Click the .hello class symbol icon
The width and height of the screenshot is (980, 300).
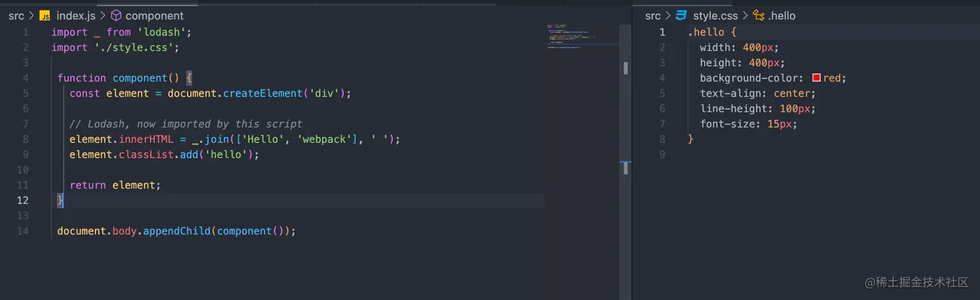coord(759,16)
